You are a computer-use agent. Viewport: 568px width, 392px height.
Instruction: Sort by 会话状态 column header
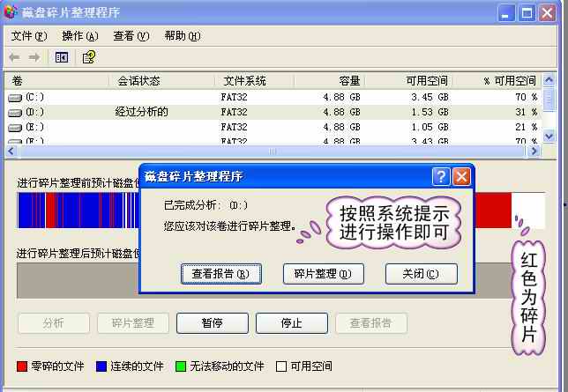(x=162, y=81)
